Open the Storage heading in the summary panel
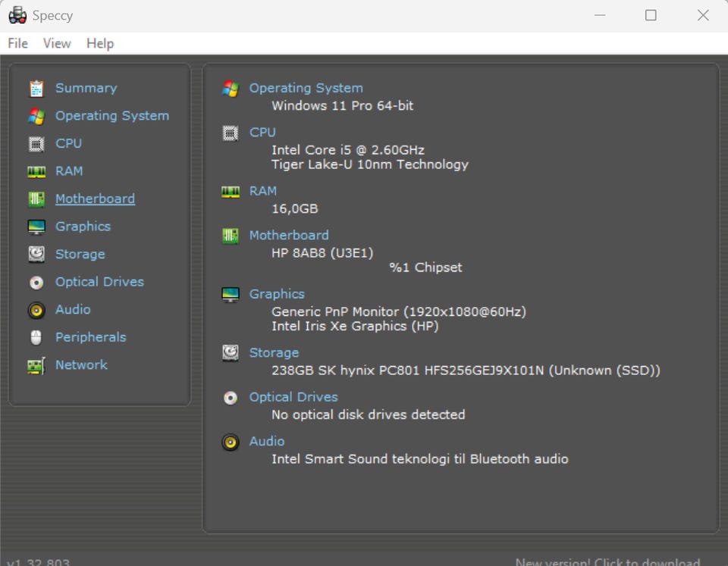The width and height of the screenshot is (728, 566). tap(274, 352)
